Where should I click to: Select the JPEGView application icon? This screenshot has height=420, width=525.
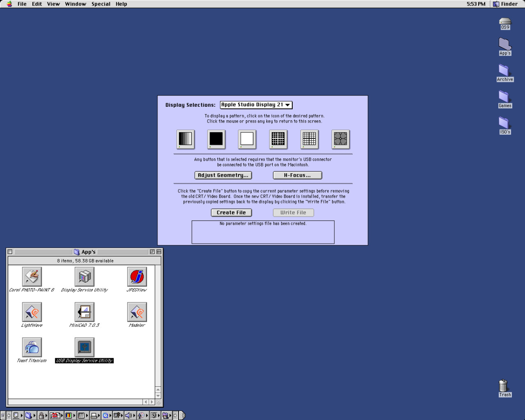click(x=137, y=276)
